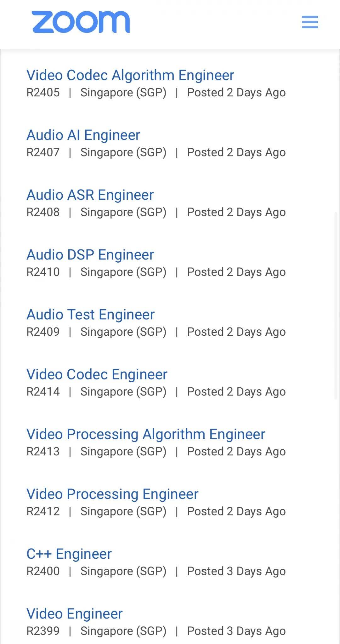View the Video Engineer job posting
The width and height of the screenshot is (340, 644).
click(74, 614)
